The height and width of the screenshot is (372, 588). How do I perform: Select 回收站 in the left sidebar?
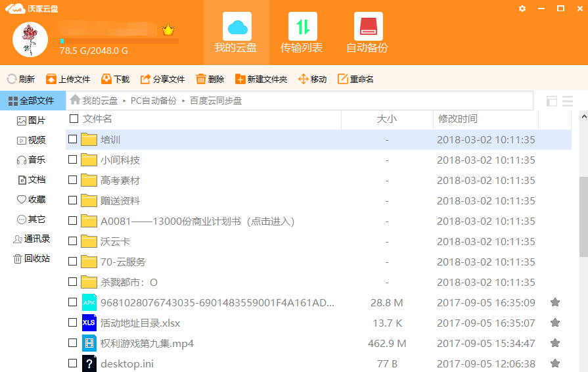click(32, 258)
